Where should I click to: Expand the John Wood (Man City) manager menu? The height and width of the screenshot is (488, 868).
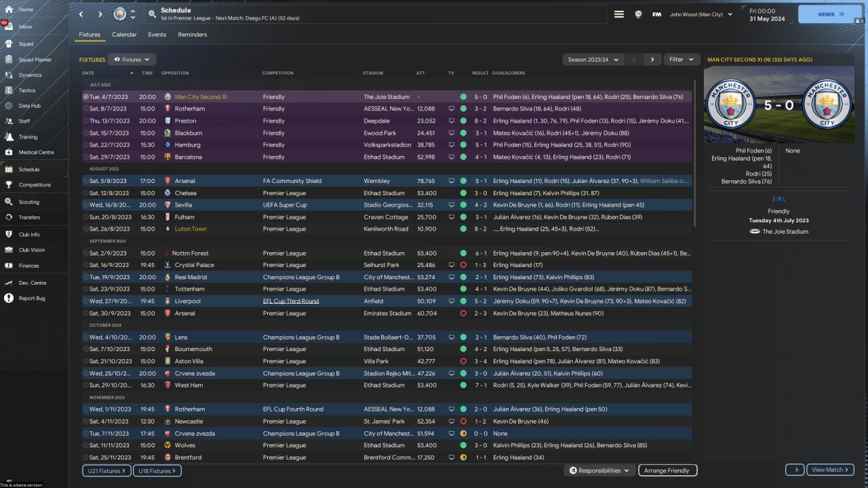click(701, 14)
